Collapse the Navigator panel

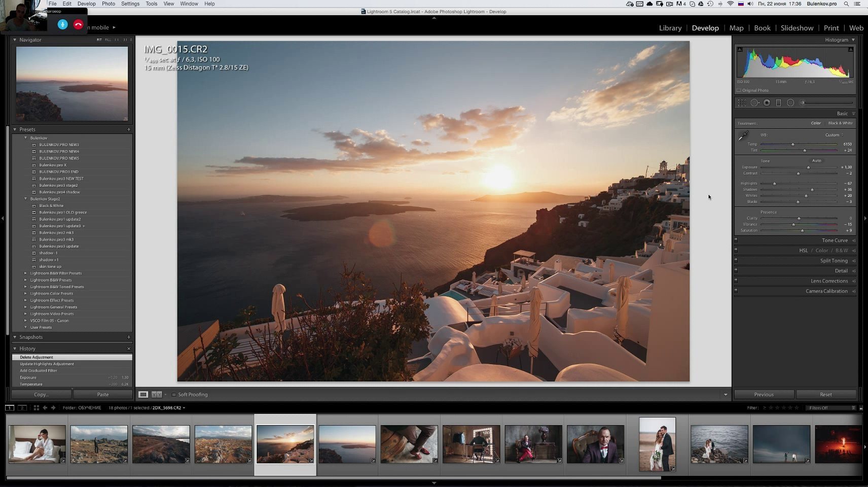click(x=15, y=40)
